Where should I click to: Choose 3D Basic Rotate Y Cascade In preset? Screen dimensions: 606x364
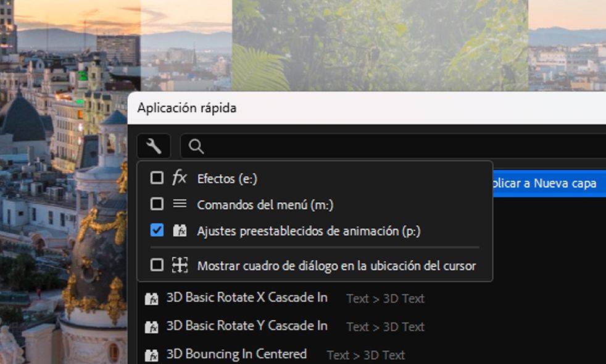[247, 326]
